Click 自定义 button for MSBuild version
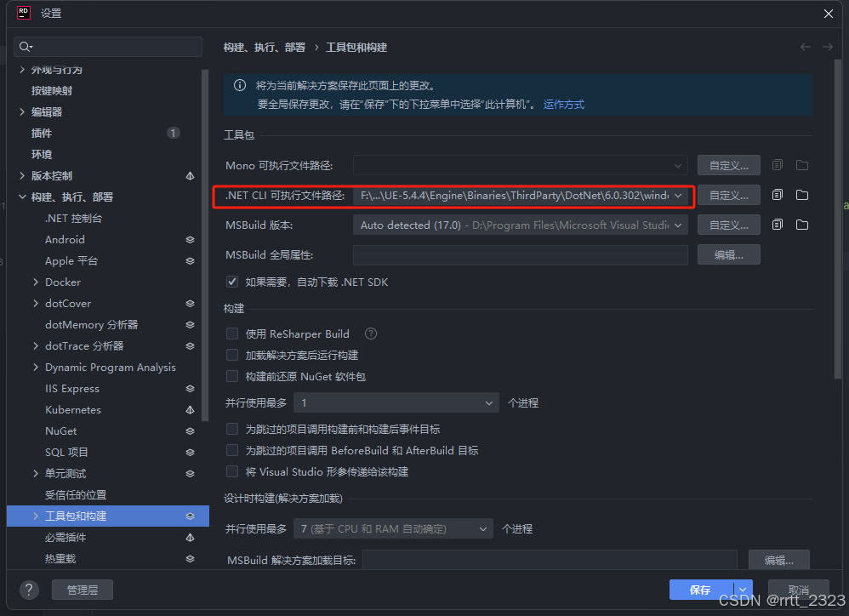Viewport: 849px width, 616px height. click(729, 225)
